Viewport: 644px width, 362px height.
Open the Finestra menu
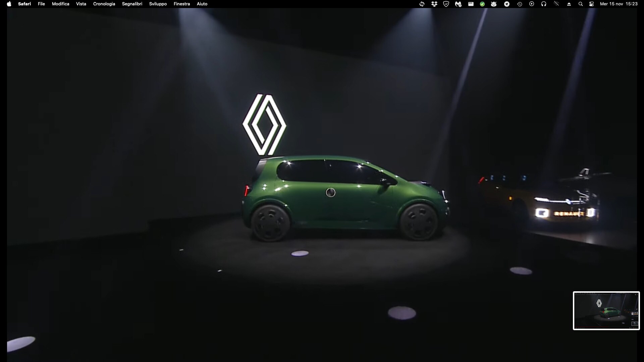coord(182,4)
